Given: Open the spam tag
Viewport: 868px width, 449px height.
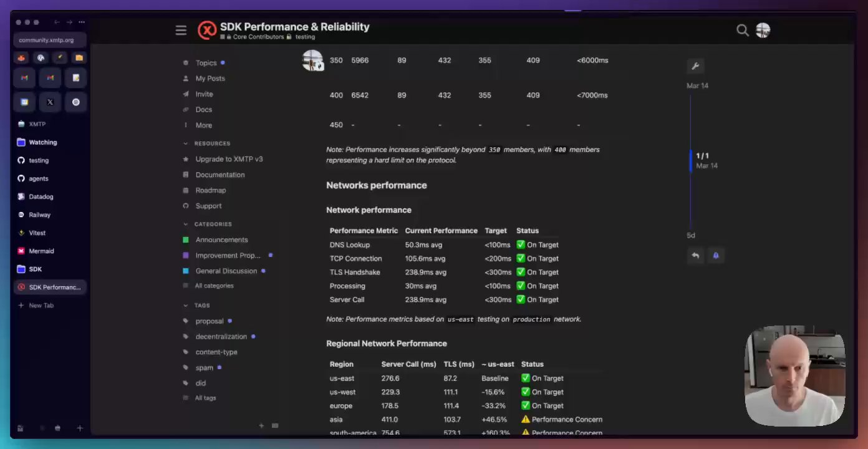Looking at the screenshot, I should 204,368.
